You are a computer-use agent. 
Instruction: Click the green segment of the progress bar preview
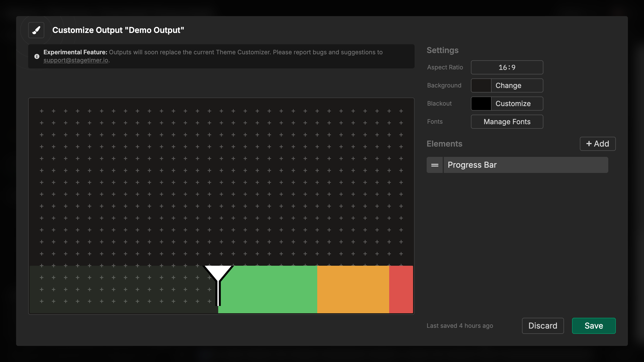pyautogui.click(x=268, y=289)
